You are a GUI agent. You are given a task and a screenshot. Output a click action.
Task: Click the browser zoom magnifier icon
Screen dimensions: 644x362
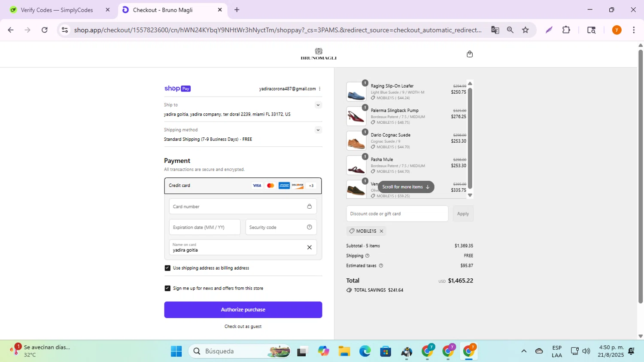(x=510, y=30)
